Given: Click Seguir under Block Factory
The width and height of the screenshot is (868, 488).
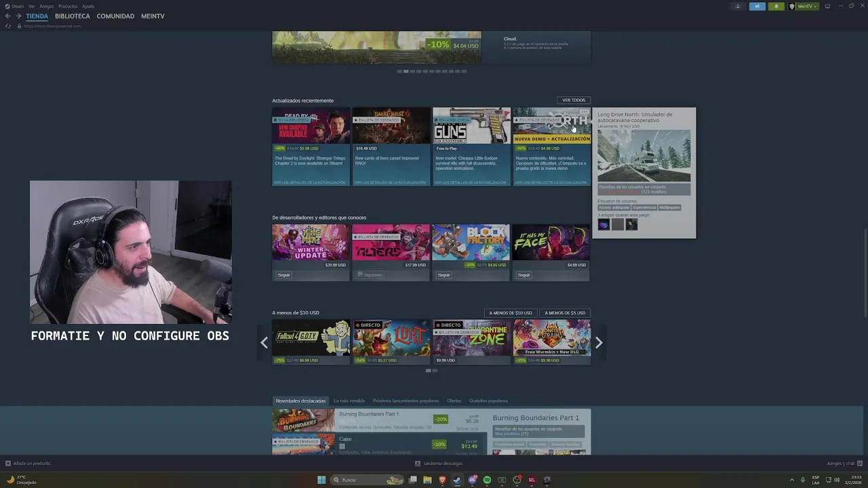Looking at the screenshot, I should click(443, 275).
